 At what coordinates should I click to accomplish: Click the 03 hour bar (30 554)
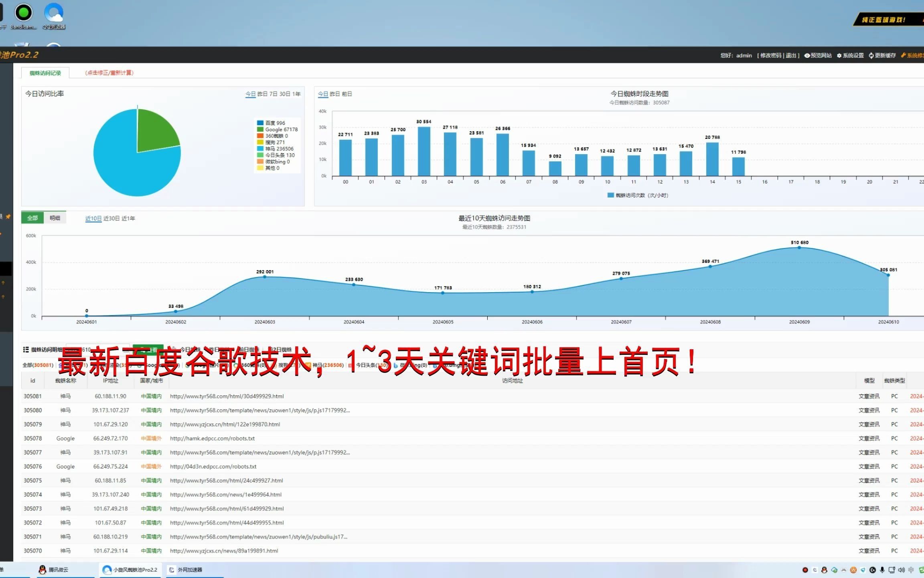[x=424, y=151]
